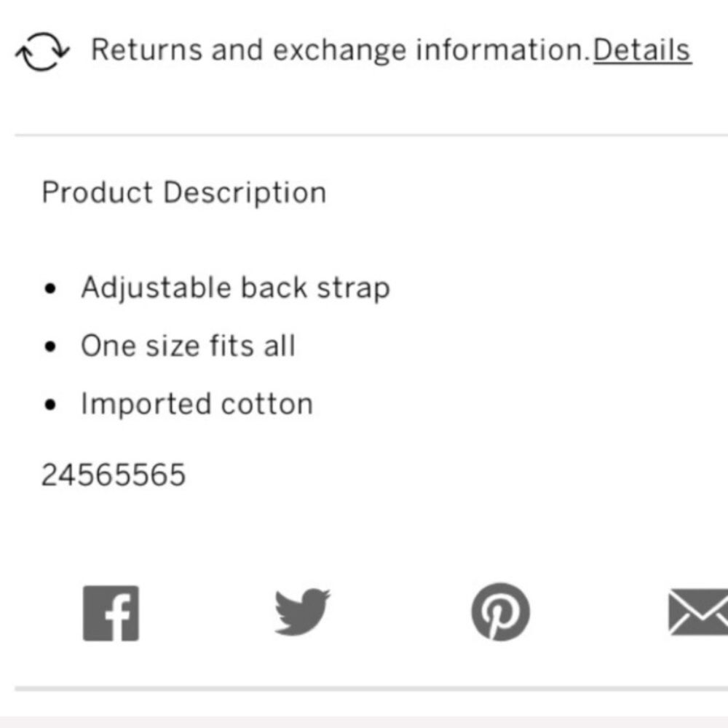Click the returns and exchange arrows icon
The height and width of the screenshot is (728, 728).
click(43, 52)
